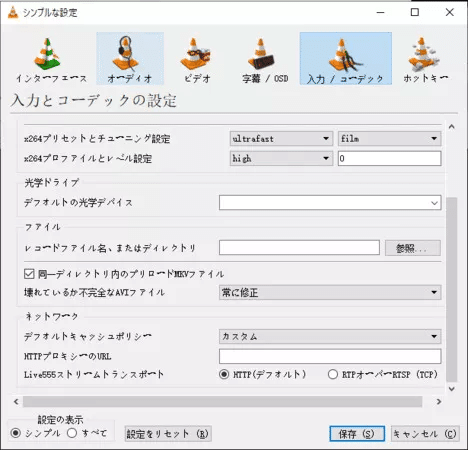Image resolution: width=468 pixels, height=450 pixels.
Task: Minimize the シンプルな設定 window
Action: [381, 12]
